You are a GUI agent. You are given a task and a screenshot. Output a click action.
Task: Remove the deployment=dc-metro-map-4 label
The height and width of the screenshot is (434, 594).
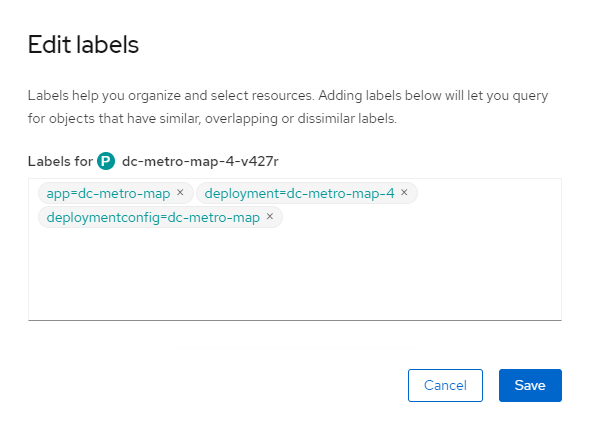pos(404,193)
